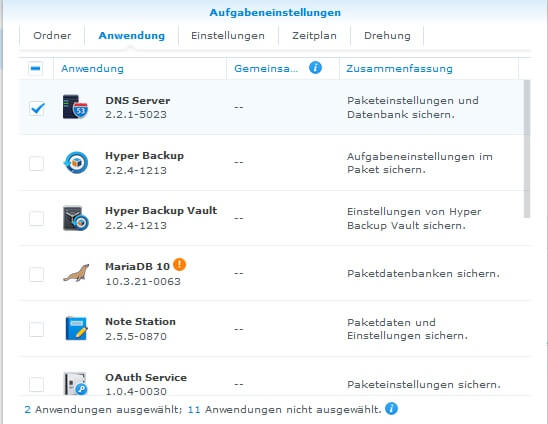Click the Hyper Backup application icon
The width and height of the screenshot is (548, 424).
point(75,163)
